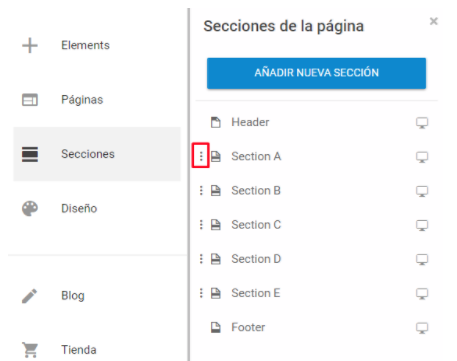457x361 pixels.
Task: Open the three-dot menu for Section A
Action: click(201, 156)
